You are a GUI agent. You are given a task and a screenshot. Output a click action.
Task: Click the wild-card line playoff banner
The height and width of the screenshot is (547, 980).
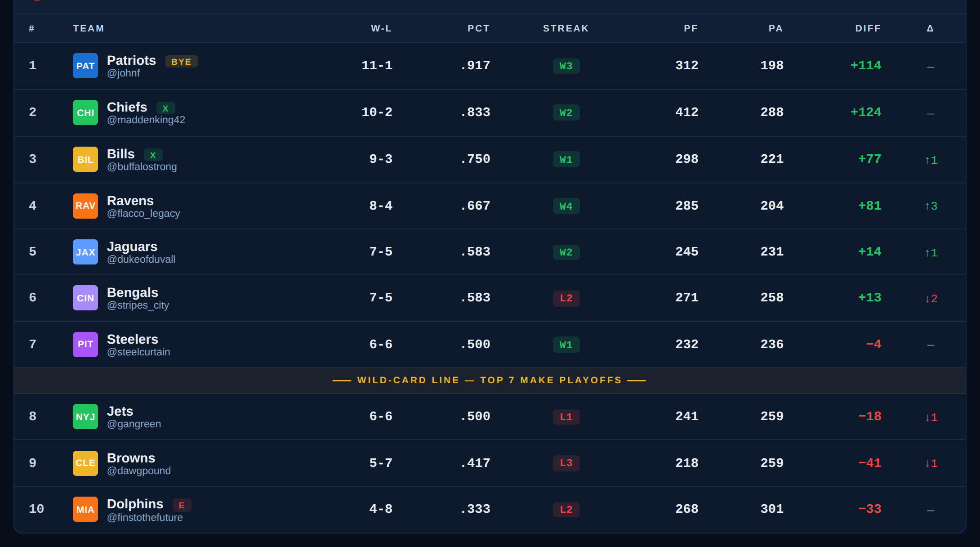pos(490,381)
